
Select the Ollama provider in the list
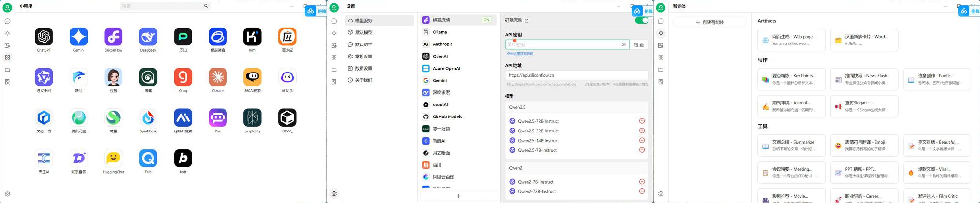(458, 32)
